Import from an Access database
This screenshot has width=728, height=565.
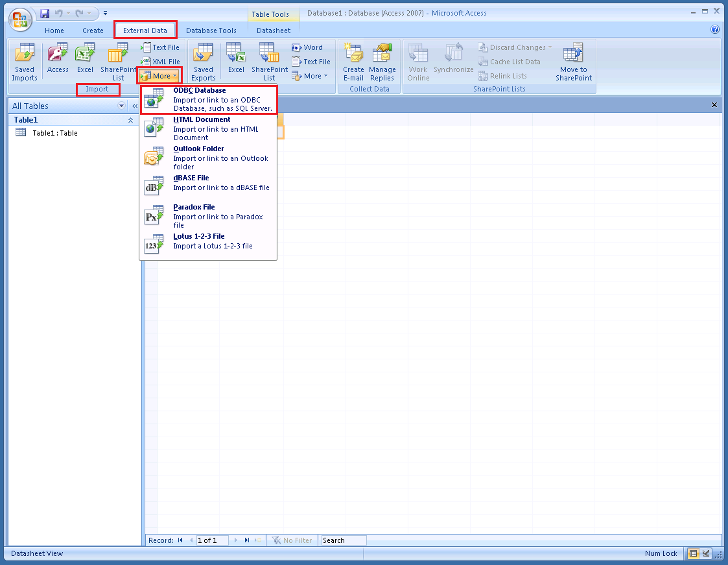pyautogui.click(x=58, y=58)
